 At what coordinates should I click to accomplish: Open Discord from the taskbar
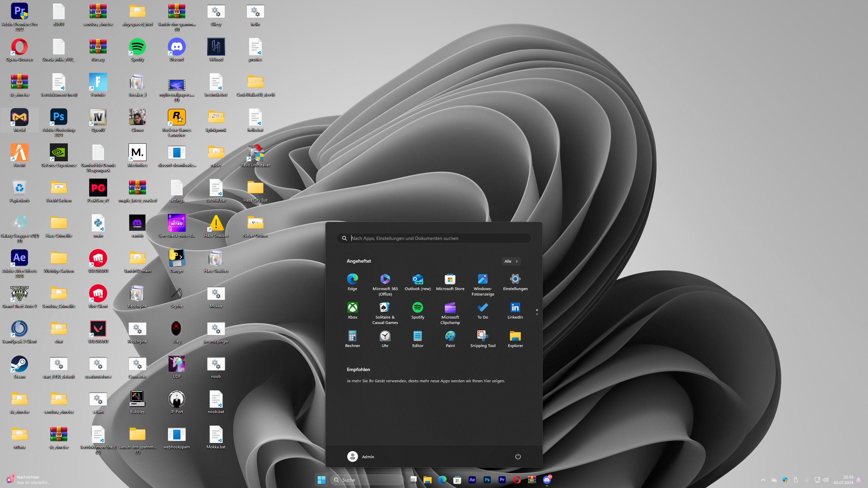point(547,480)
